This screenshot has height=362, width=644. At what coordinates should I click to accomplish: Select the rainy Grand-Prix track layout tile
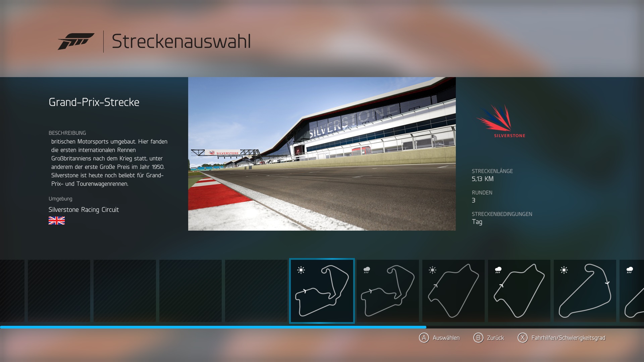tap(388, 291)
